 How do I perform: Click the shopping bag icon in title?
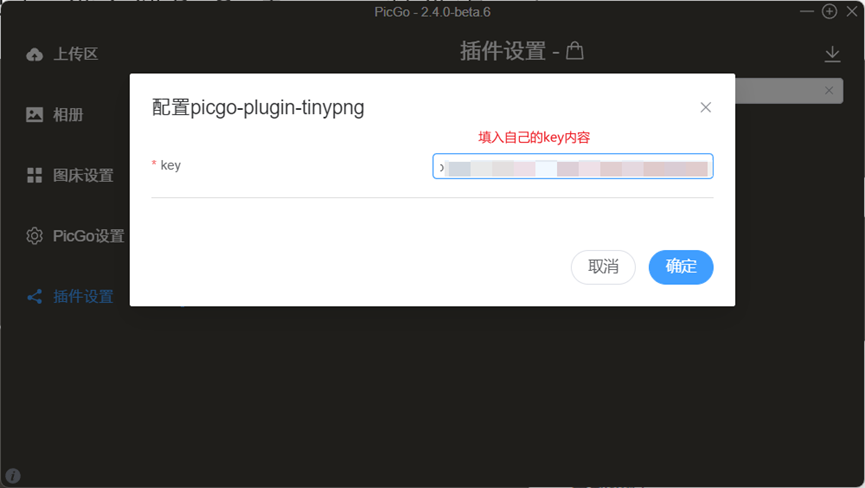(x=575, y=51)
